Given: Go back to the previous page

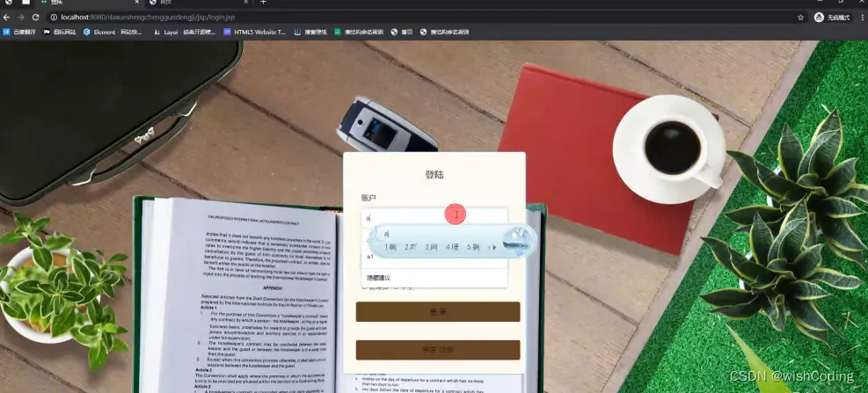Looking at the screenshot, I should pos(6,18).
